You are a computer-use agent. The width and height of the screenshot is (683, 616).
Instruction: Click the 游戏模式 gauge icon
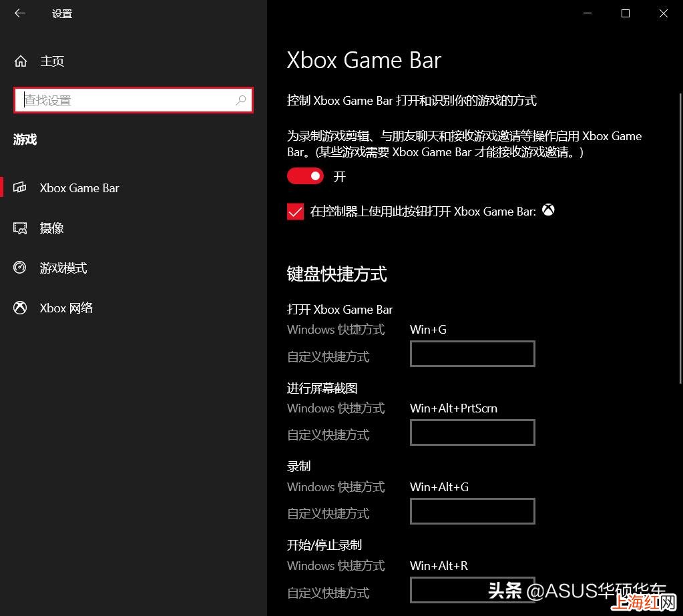(x=20, y=268)
